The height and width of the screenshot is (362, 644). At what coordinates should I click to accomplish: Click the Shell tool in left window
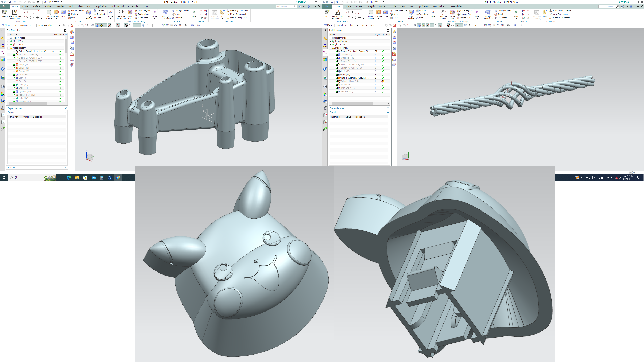72,18
